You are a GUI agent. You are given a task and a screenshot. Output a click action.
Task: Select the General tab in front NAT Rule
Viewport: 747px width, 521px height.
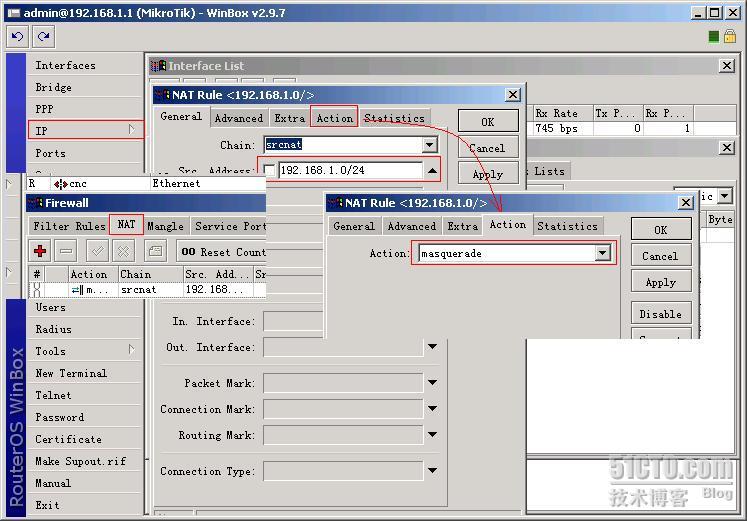click(x=354, y=226)
